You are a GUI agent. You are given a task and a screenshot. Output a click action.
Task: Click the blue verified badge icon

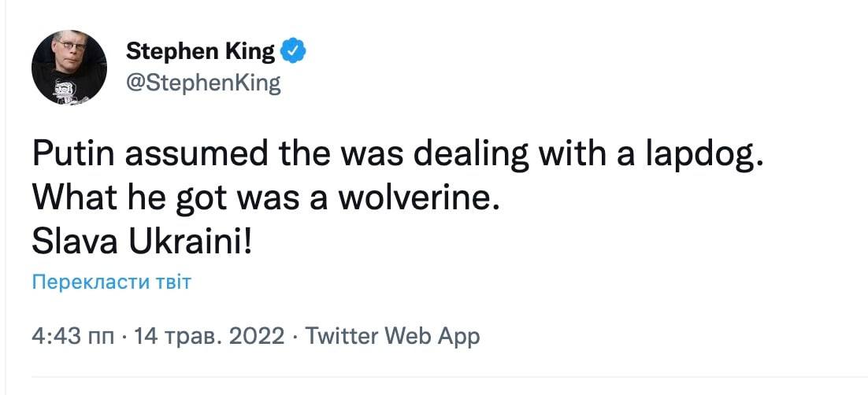[293, 53]
